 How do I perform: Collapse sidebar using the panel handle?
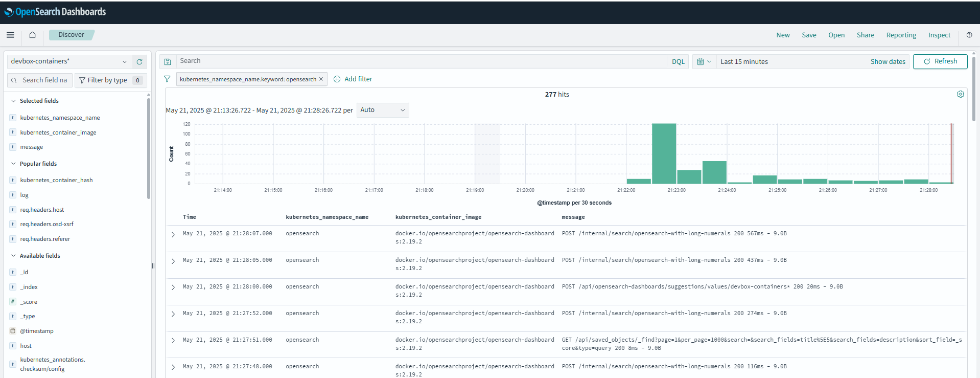pos(153,265)
